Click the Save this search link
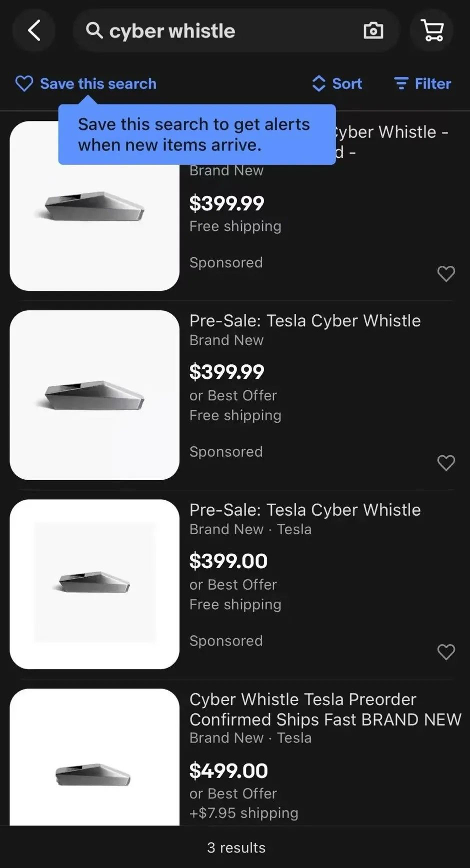 click(98, 83)
